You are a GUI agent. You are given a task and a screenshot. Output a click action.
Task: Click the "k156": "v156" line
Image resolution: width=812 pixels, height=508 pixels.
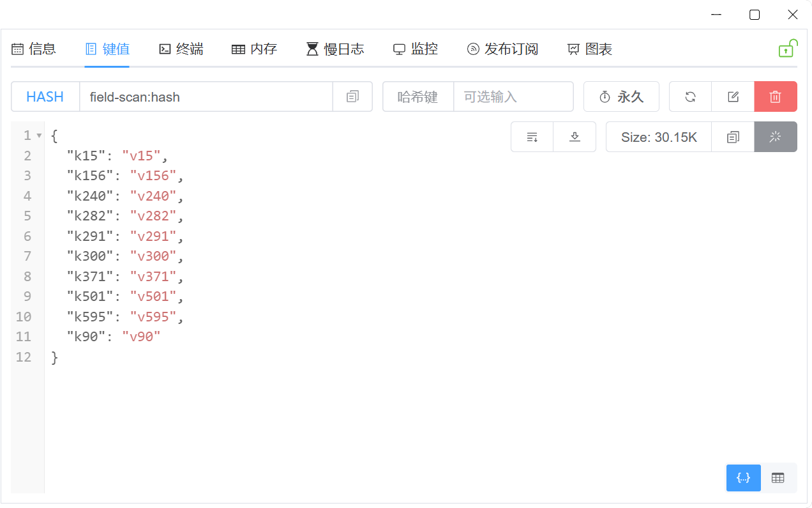[x=124, y=176]
